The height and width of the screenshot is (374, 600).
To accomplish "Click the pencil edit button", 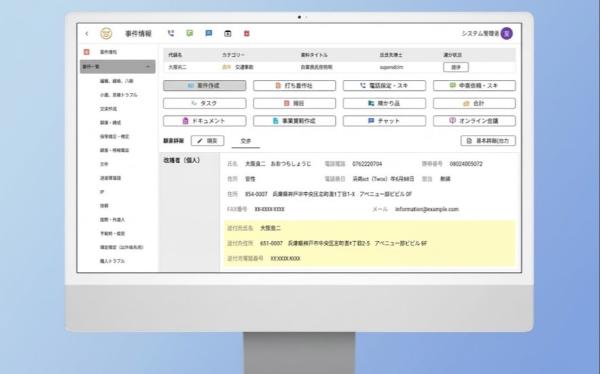I will pos(207,141).
